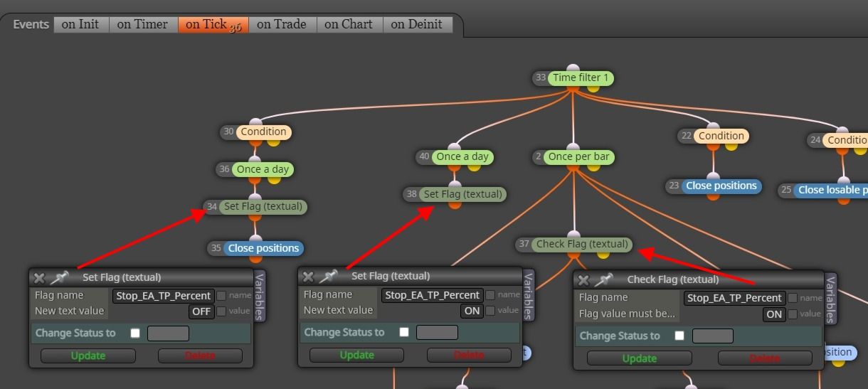The image size is (868, 389).
Task: Click Delete in the Check Flag panel
Action: [764, 358]
